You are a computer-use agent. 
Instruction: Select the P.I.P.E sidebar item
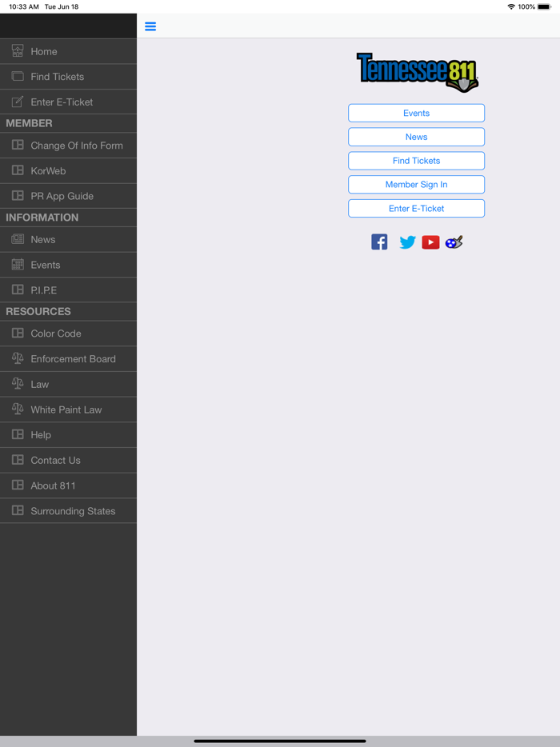pos(68,290)
